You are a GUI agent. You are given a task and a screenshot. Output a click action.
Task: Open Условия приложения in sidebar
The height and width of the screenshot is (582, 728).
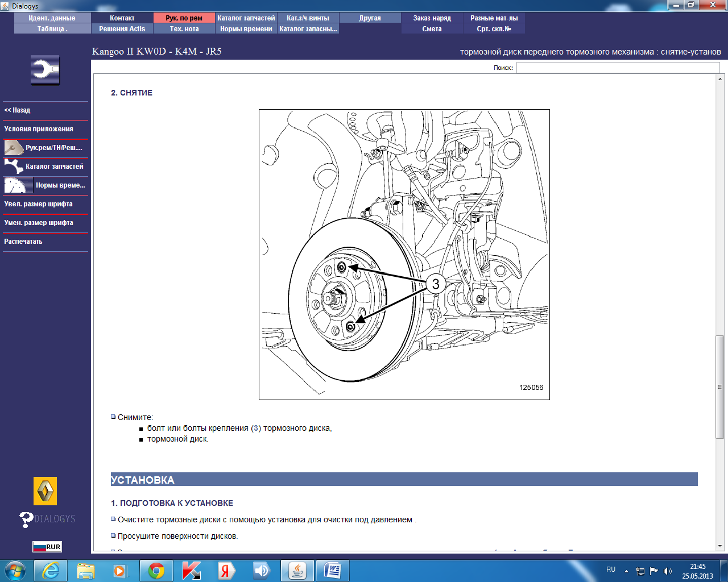coord(45,129)
